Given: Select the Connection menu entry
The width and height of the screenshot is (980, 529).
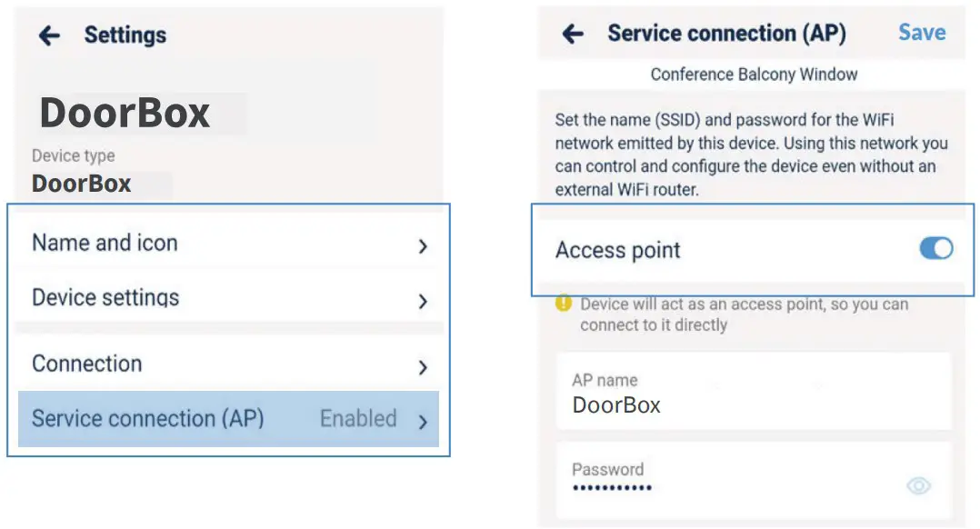Looking at the screenshot, I should tap(86, 364).
